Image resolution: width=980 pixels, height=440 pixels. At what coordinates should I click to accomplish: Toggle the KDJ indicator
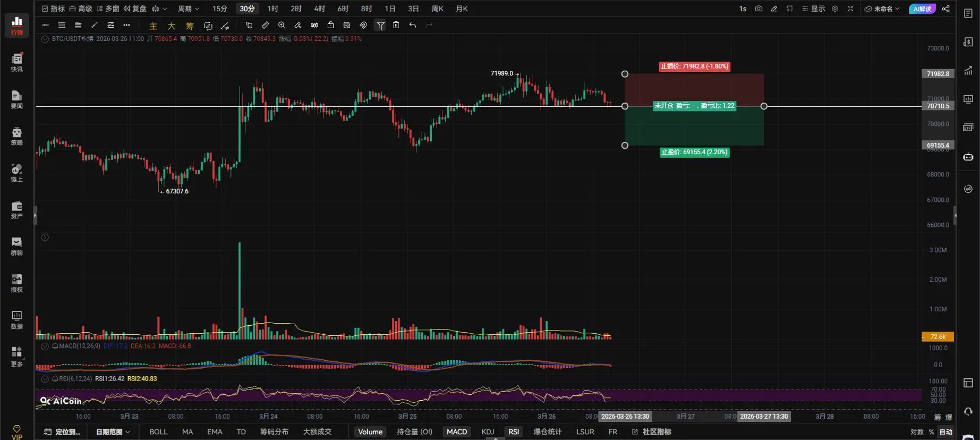[488, 431]
